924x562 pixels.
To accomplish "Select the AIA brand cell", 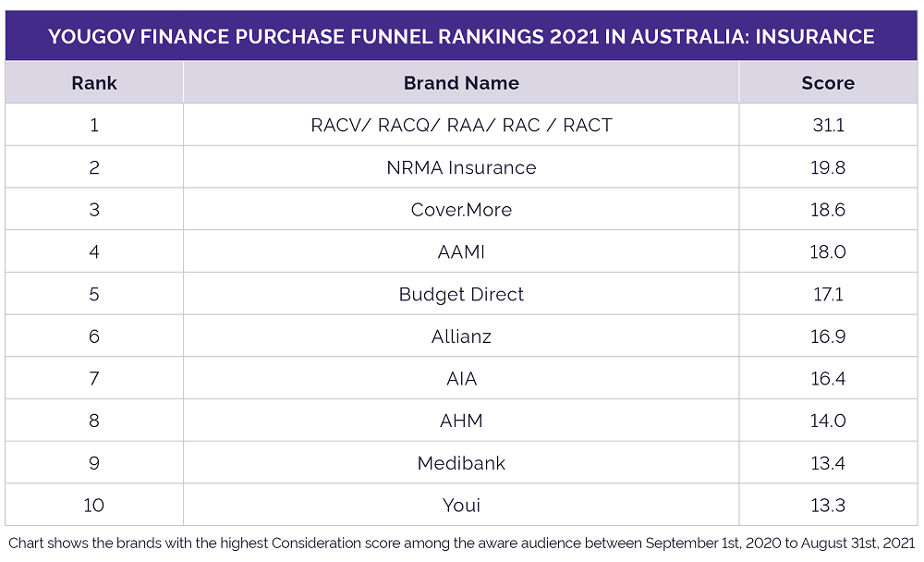I will click(x=461, y=378).
